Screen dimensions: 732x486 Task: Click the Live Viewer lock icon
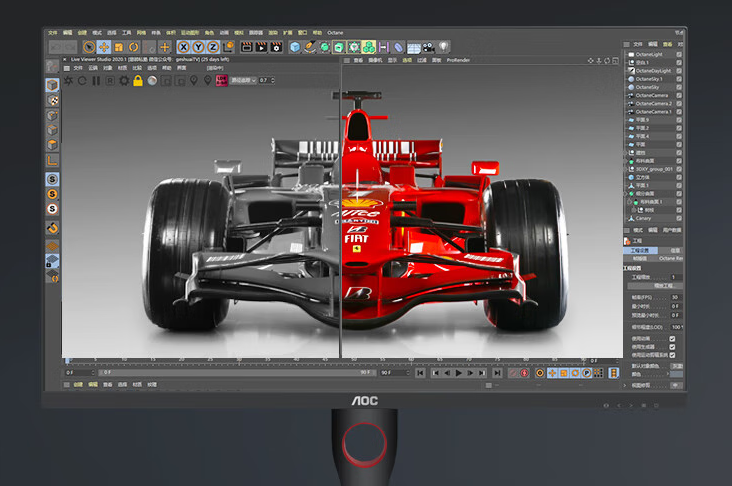[137, 80]
